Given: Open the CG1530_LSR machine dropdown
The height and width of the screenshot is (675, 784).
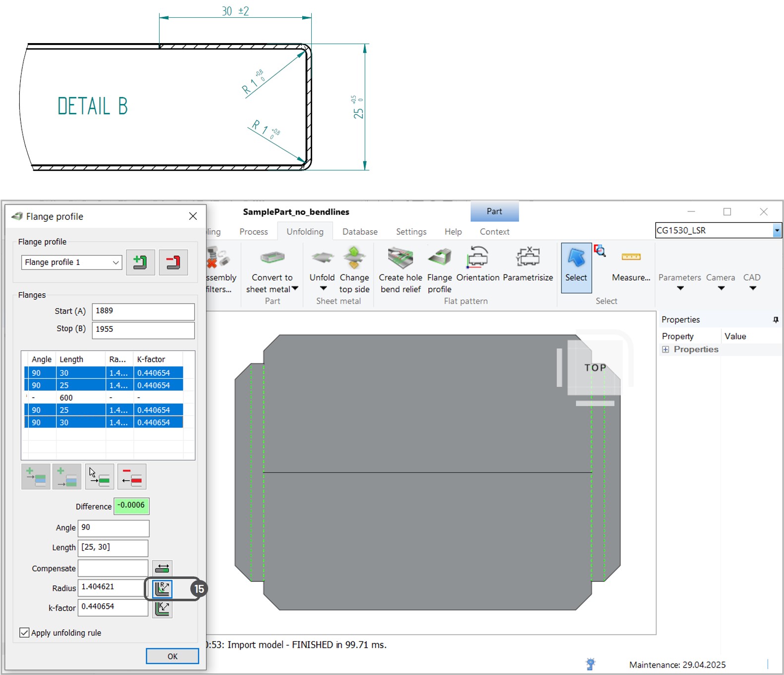Looking at the screenshot, I should 777,230.
